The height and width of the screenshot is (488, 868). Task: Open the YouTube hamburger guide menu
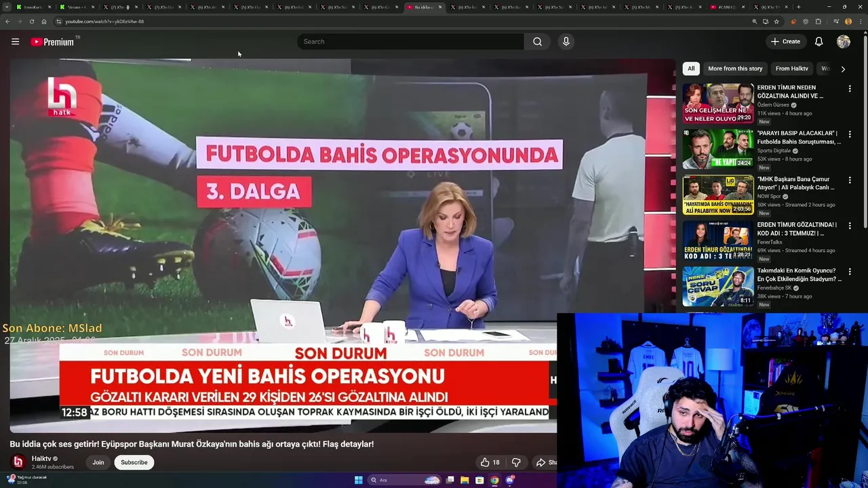pos(15,41)
